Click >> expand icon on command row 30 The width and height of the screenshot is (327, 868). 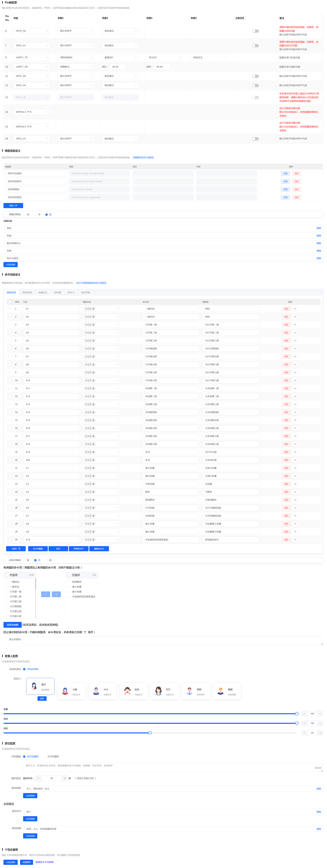click(x=295, y=539)
